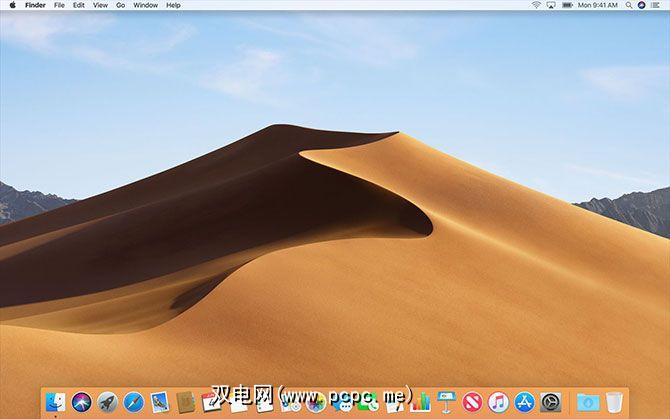Screen dimensions: 670x419
Task: Open Mail stamp icon in Dock
Action: coord(160,402)
